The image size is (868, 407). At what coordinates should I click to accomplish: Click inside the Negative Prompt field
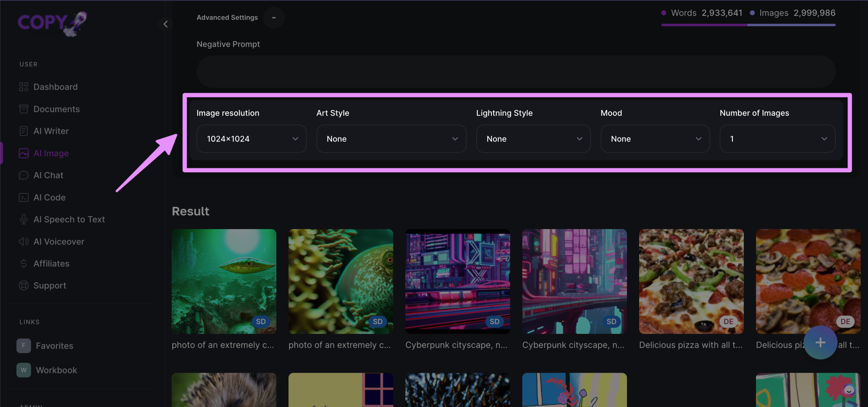tap(516, 72)
